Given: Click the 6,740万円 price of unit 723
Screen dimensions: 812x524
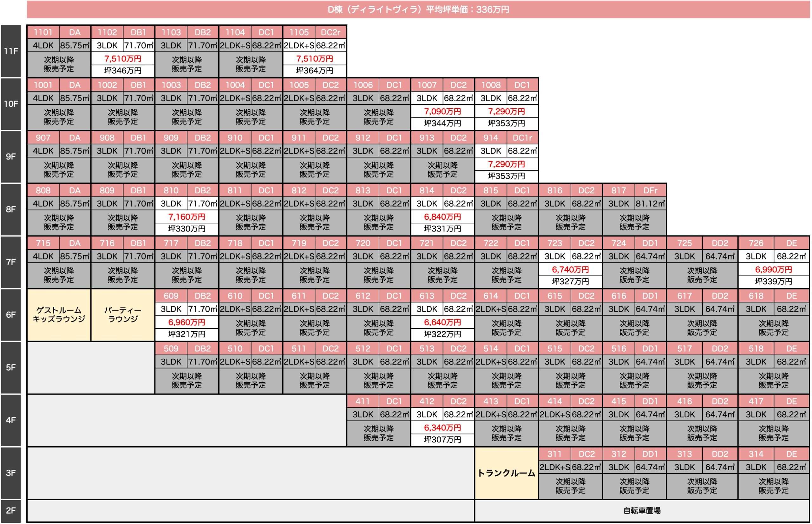Looking at the screenshot, I should point(571,270).
